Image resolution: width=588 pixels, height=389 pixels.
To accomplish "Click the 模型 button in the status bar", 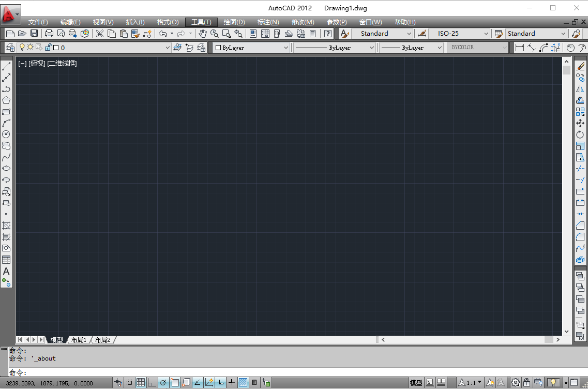I will pyautogui.click(x=415, y=382).
